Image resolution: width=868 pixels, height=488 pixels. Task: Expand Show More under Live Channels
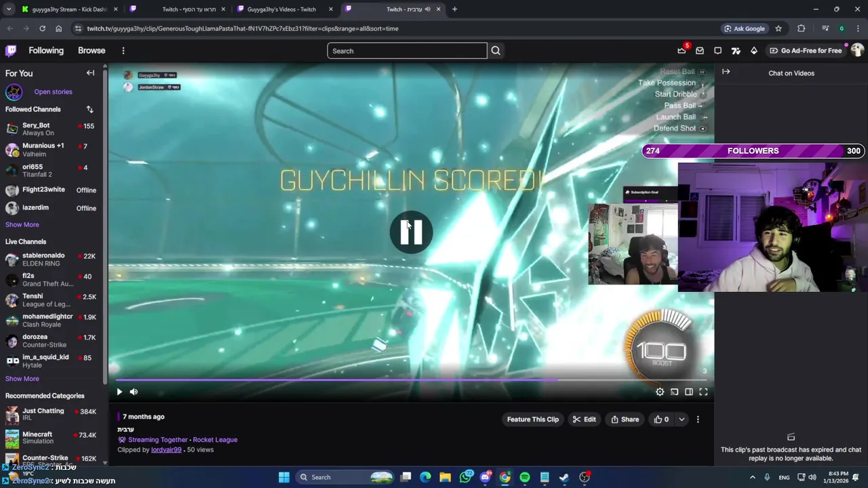[x=22, y=379]
